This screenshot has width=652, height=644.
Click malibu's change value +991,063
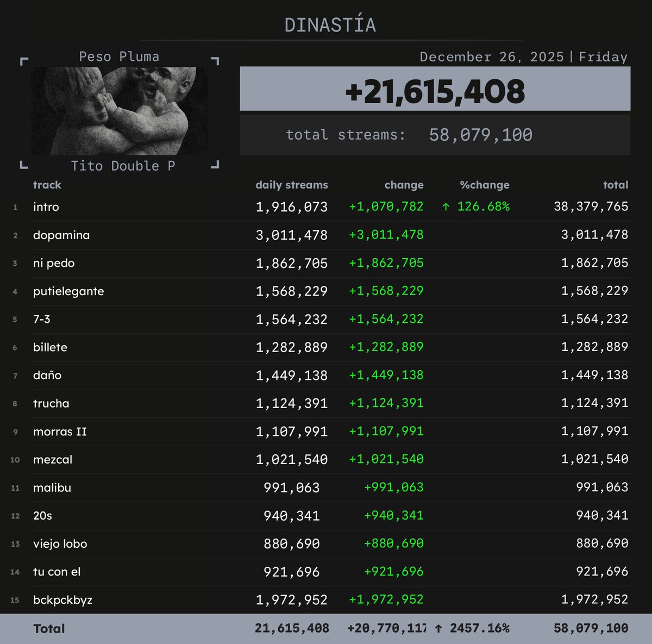click(394, 487)
